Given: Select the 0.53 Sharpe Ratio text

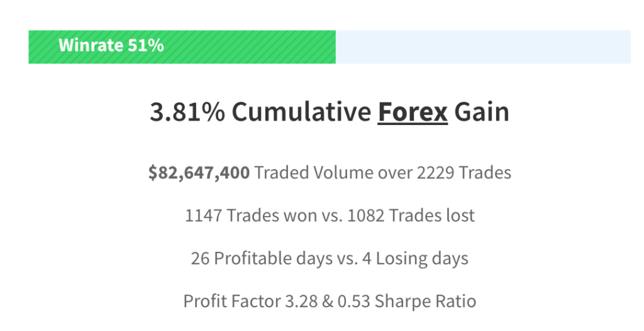Looking at the screenshot, I should [407, 301].
